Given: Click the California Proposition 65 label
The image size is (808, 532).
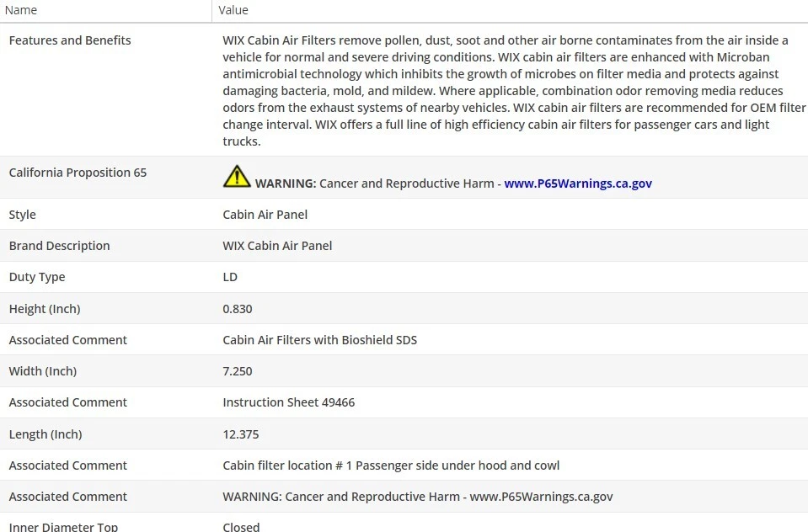Looking at the screenshot, I should click(x=78, y=173).
